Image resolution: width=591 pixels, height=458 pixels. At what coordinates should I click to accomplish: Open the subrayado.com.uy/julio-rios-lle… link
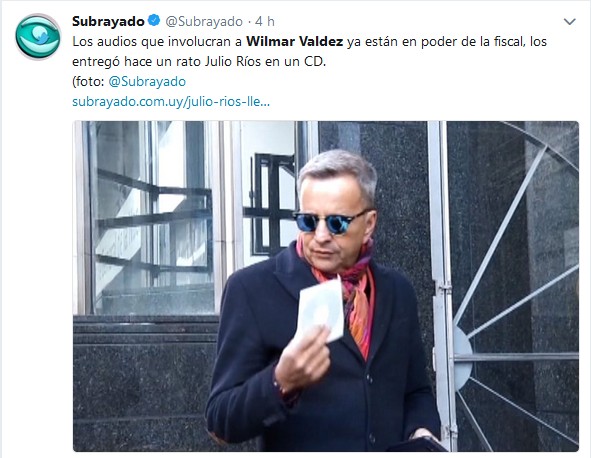pyautogui.click(x=171, y=101)
